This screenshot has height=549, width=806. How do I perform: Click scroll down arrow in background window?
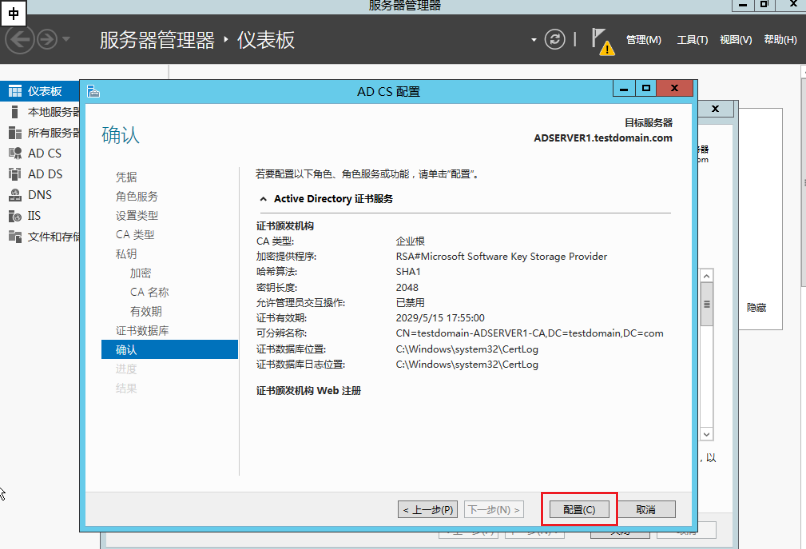(707, 434)
